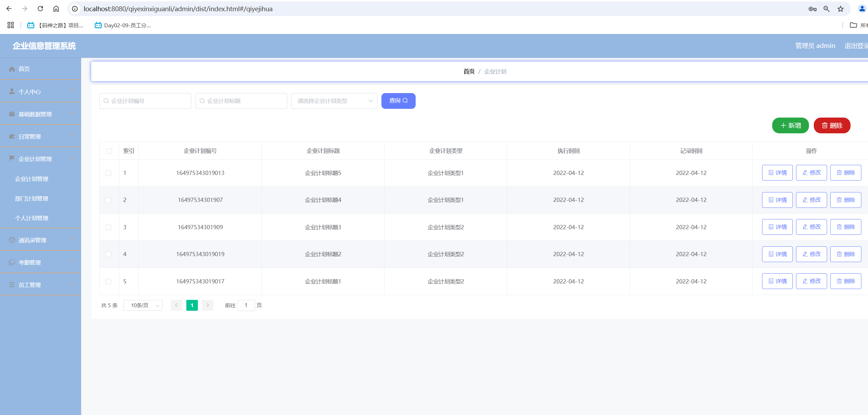Click 首页 in the breadcrumb

pyautogui.click(x=469, y=71)
